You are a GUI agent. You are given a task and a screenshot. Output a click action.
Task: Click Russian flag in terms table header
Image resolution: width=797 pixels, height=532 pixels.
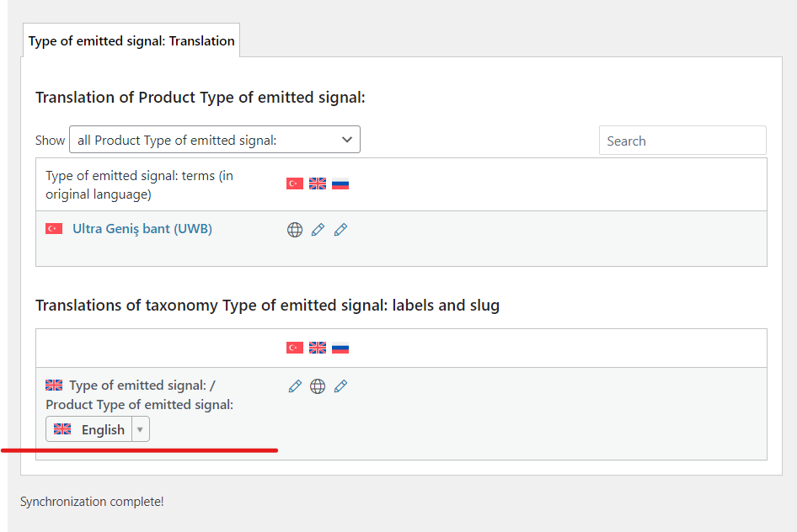340,184
